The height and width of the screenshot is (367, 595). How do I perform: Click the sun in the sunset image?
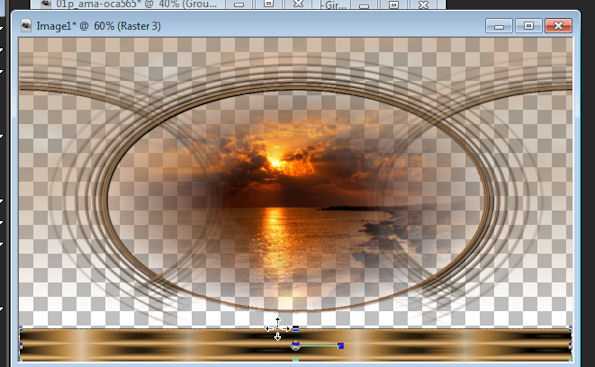[275, 163]
